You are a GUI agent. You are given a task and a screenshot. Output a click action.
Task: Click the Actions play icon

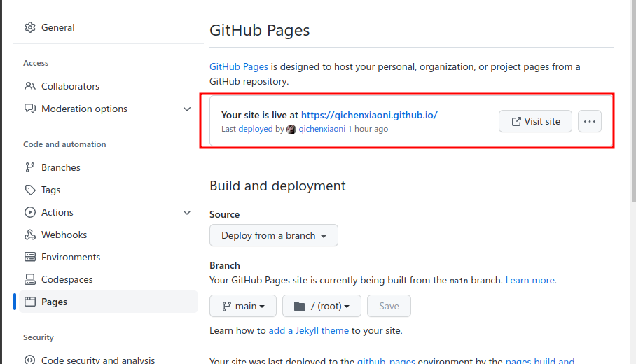pos(29,212)
